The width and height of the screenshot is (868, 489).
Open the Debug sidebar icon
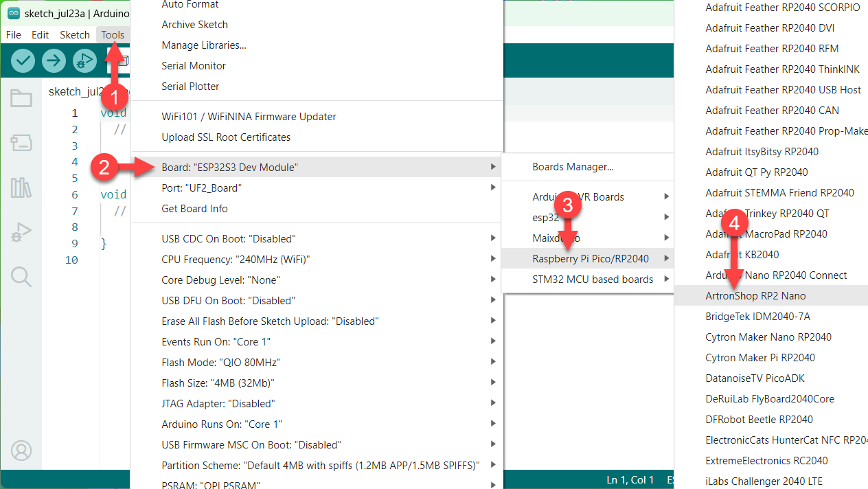tap(21, 232)
